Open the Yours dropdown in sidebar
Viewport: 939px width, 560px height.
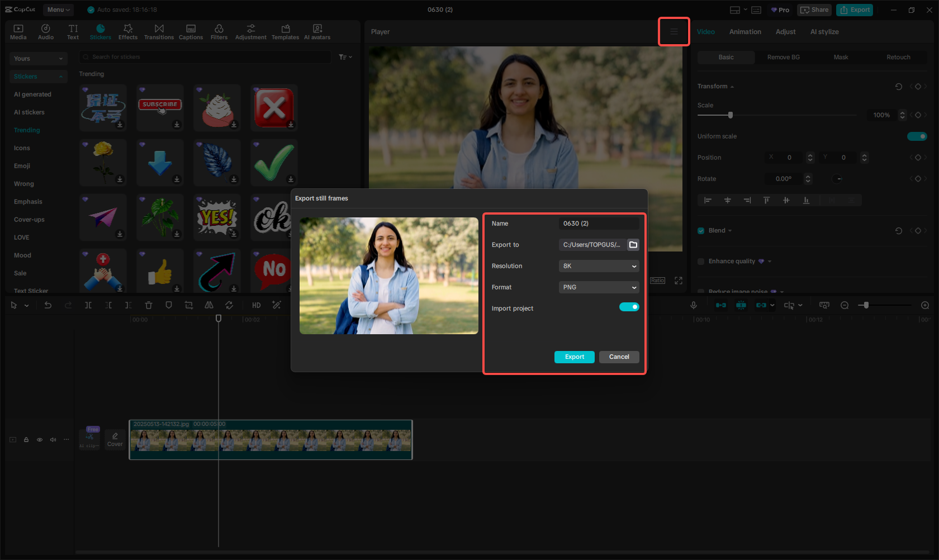(x=38, y=59)
